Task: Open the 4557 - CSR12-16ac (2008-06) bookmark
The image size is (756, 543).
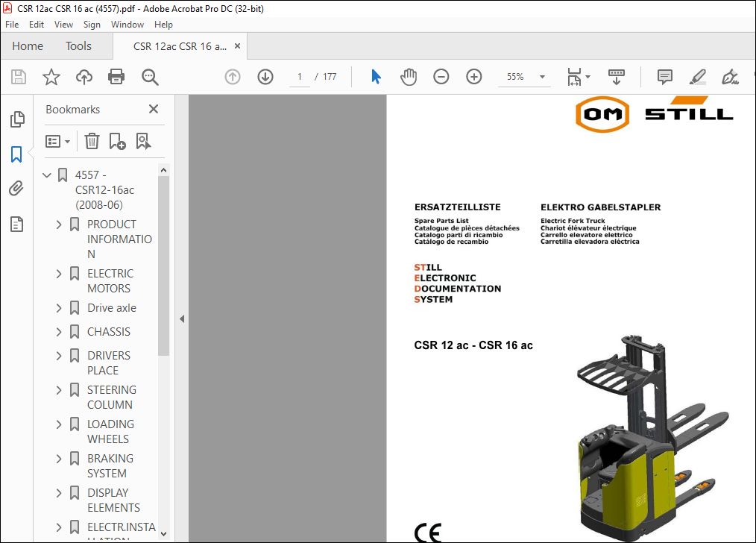Action: pos(104,190)
